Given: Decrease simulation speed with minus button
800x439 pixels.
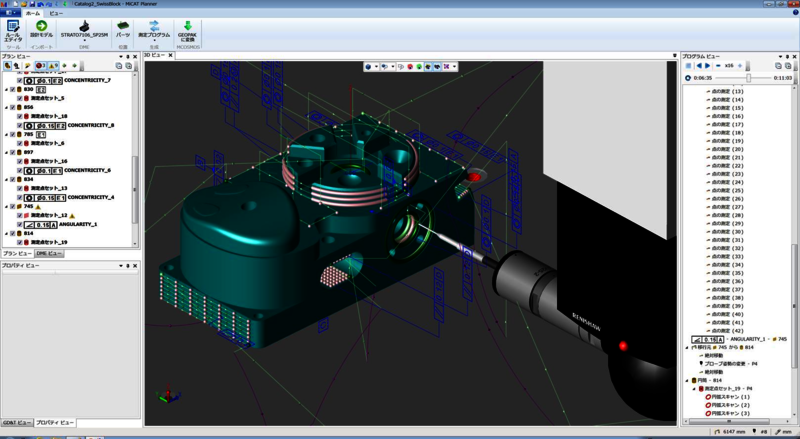Looking at the screenshot, I should (718, 66).
